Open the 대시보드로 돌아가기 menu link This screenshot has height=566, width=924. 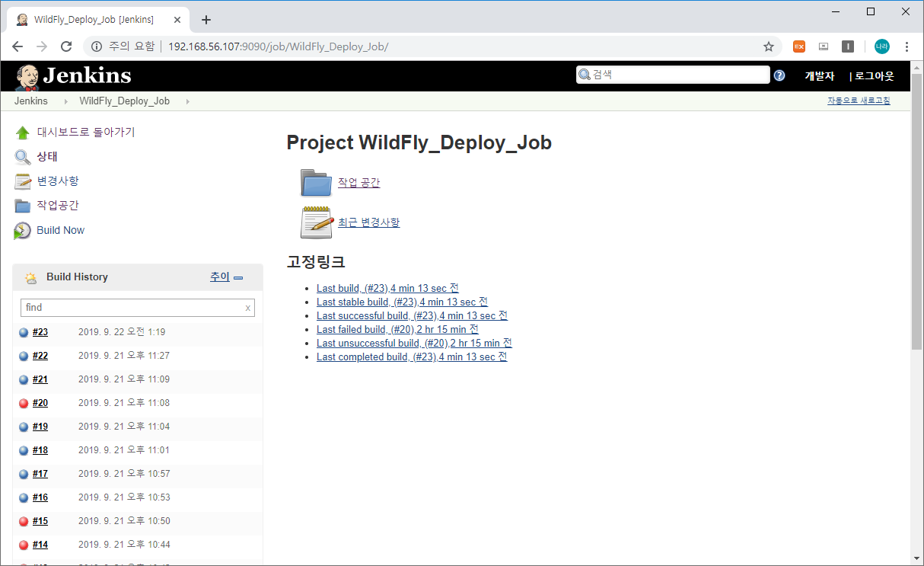tap(86, 133)
